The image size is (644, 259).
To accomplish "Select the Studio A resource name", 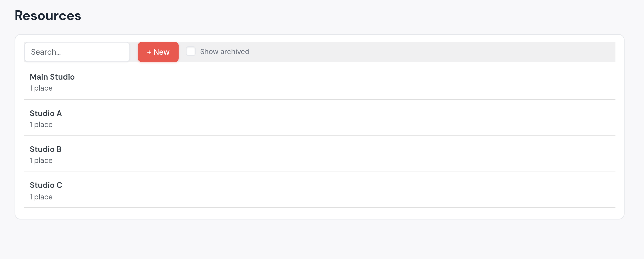I will tap(46, 113).
